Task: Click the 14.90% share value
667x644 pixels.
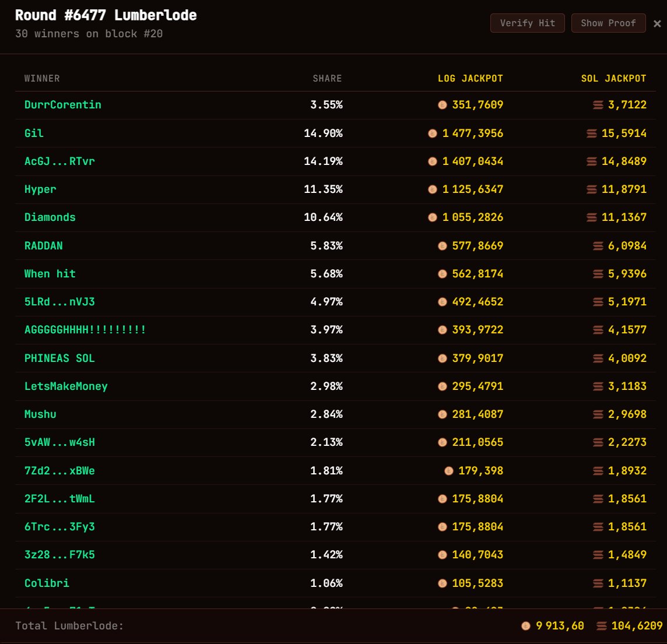Action: [x=323, y=133]
